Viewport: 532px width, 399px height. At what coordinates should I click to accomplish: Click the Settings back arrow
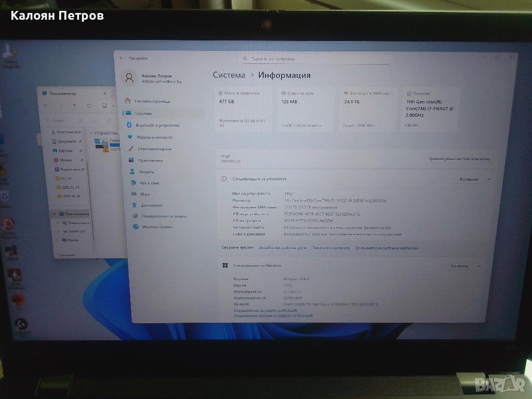pos(122,58)
